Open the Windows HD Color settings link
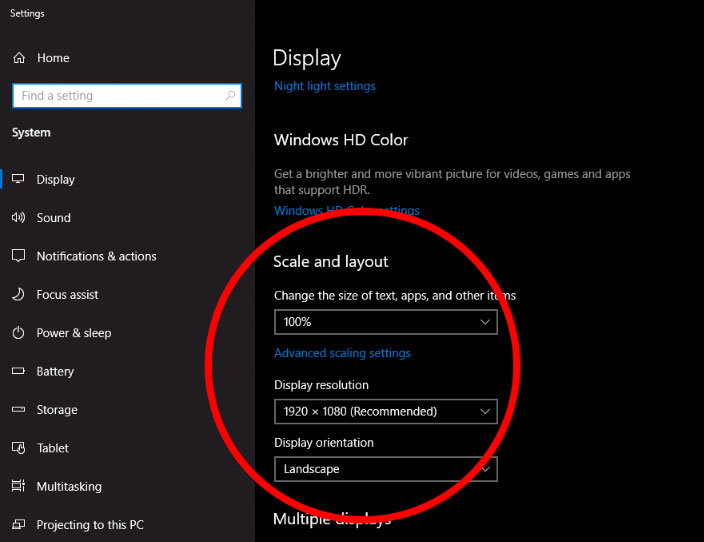 [346, 211]
